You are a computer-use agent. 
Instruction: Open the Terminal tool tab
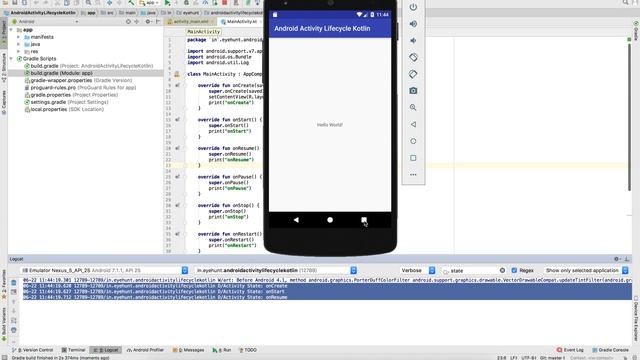(73, 350)
